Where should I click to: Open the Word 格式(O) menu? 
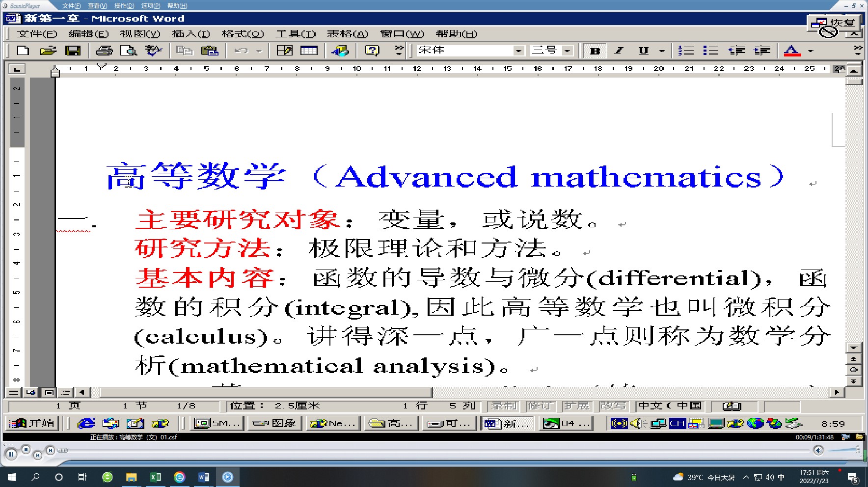[x=243, y=34]
